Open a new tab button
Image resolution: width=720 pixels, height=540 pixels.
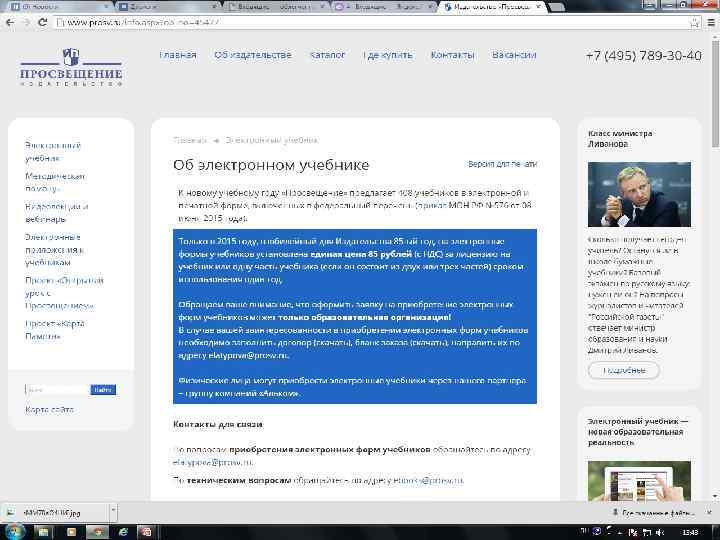coord(557,7)
